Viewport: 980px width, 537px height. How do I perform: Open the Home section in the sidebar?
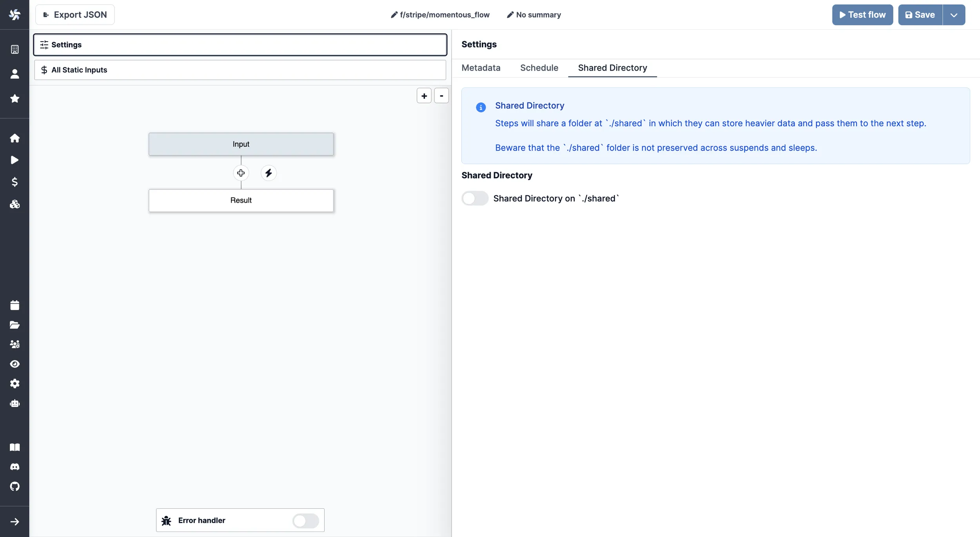point(15,138)
